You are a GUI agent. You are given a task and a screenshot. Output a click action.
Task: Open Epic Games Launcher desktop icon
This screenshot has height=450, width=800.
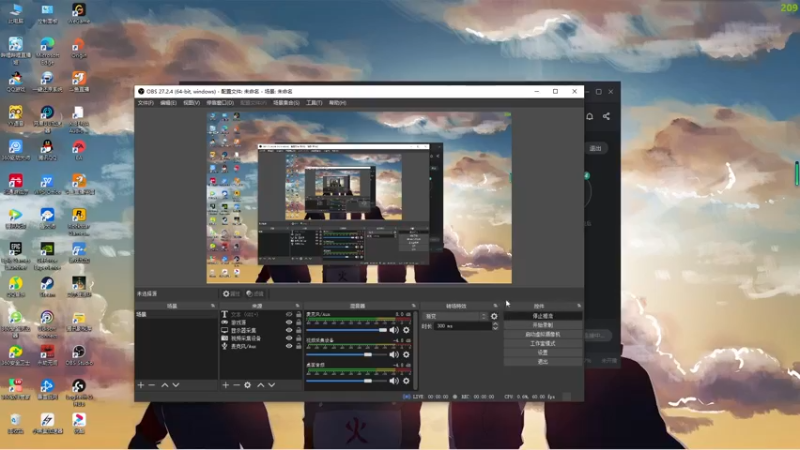click(15, 256)
